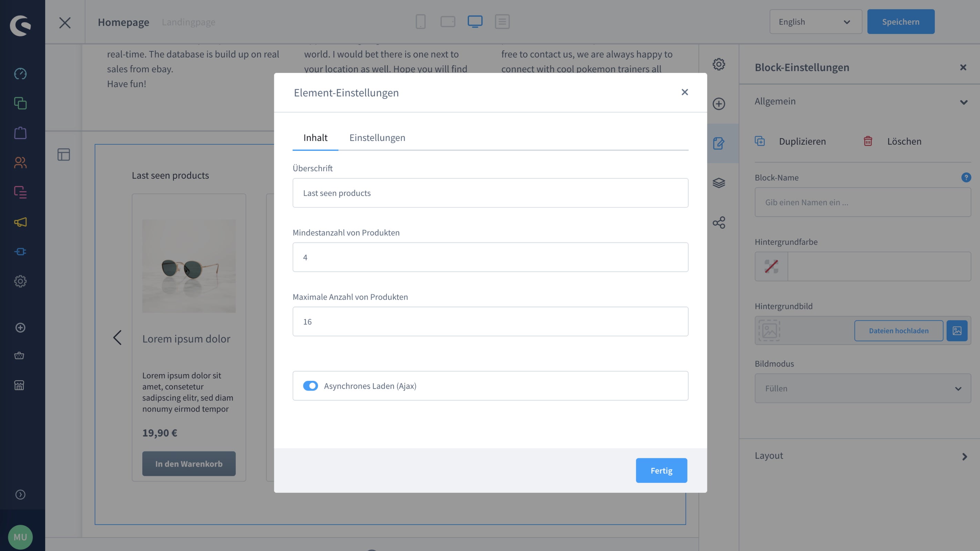The height and width of the screenshot is (551, 980).
Task: Click the section layout icon beside the block
Action: [63, 154]
